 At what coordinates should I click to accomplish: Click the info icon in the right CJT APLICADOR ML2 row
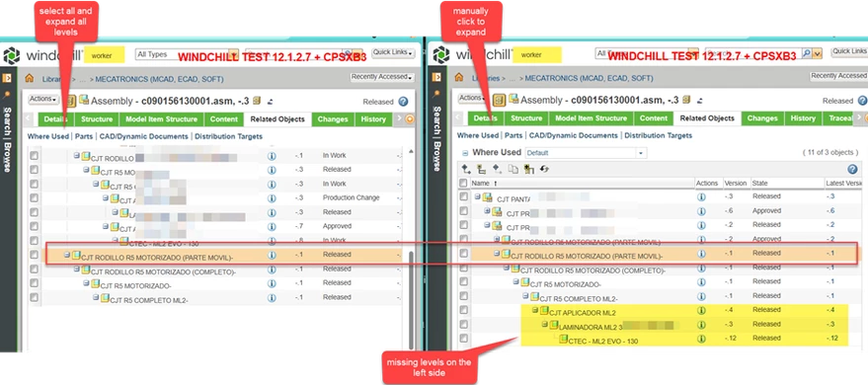(701, 310)
